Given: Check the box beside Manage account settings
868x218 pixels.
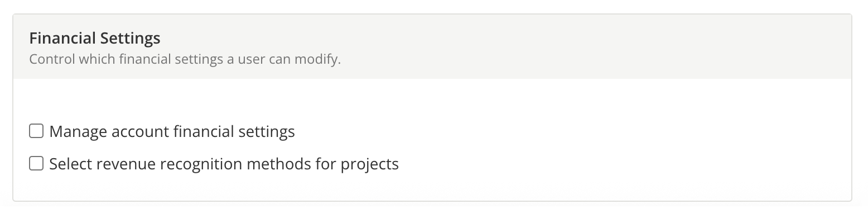Looking at the screenshot, I should coord(36,131).
